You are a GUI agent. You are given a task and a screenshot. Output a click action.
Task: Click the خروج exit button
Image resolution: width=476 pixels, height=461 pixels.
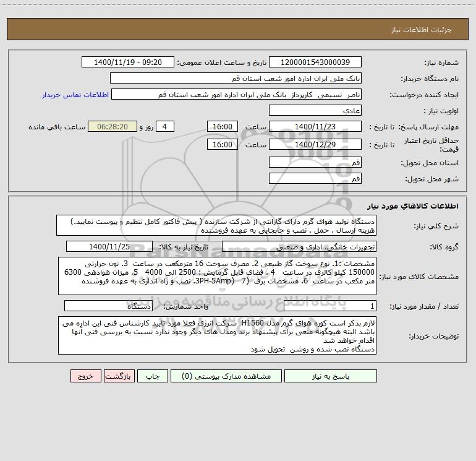click(85, 376)
